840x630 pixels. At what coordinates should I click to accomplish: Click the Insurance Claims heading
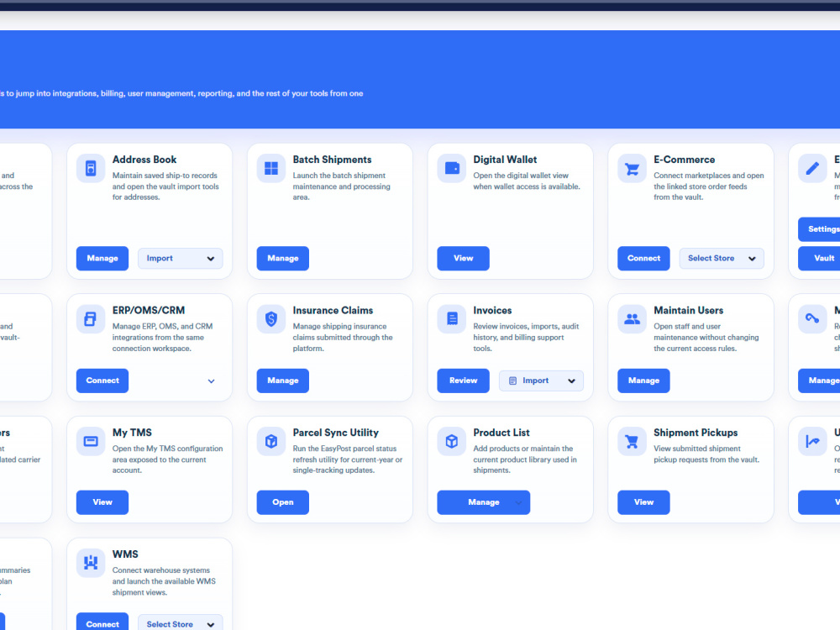(333, 311)
